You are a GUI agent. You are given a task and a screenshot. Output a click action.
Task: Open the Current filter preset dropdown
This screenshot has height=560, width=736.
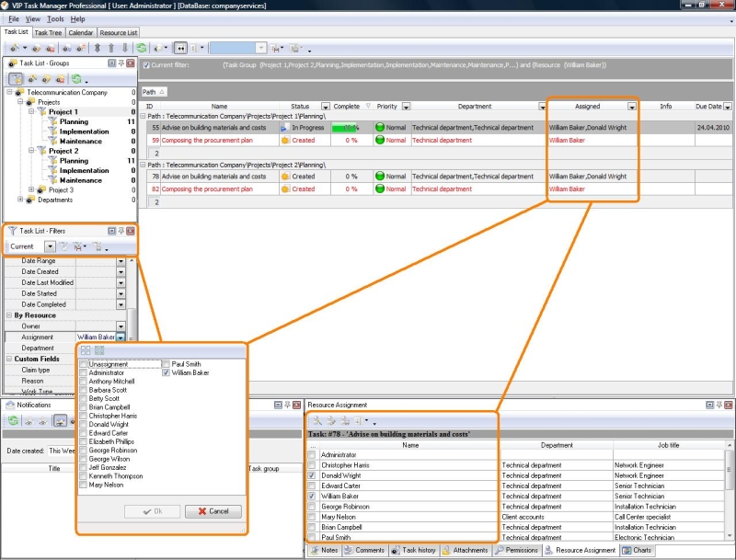point(50,246)
